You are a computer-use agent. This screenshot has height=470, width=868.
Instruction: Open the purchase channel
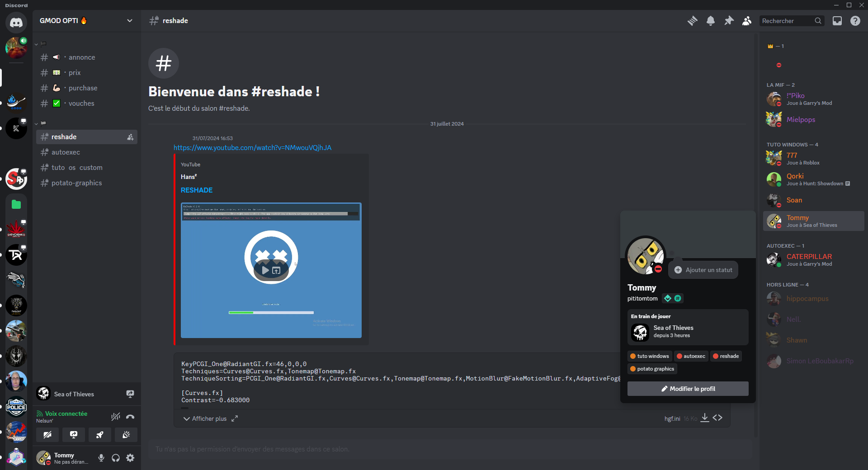click(87, 88)
